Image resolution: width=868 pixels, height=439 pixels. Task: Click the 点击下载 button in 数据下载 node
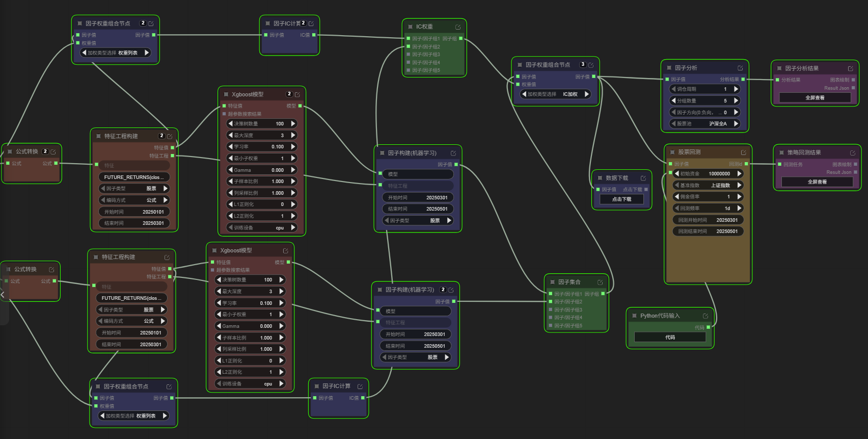coord(621,199)
